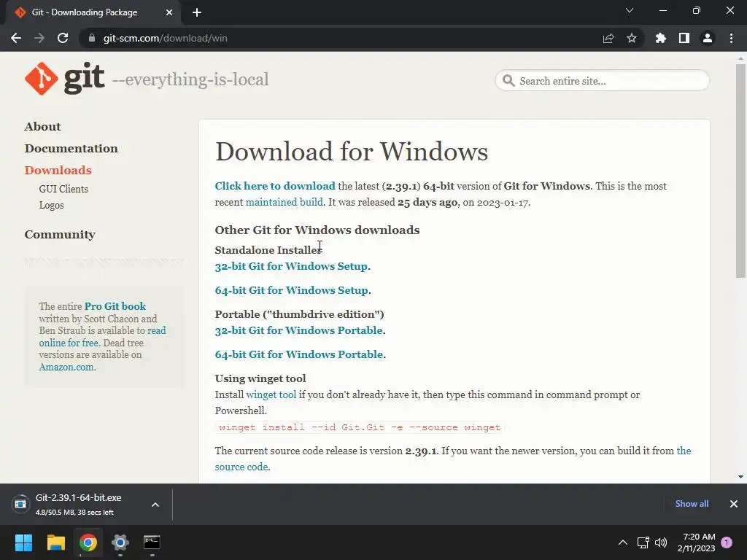Go to Logos page
Screen dimensions: 747x560
coord(52,205)
